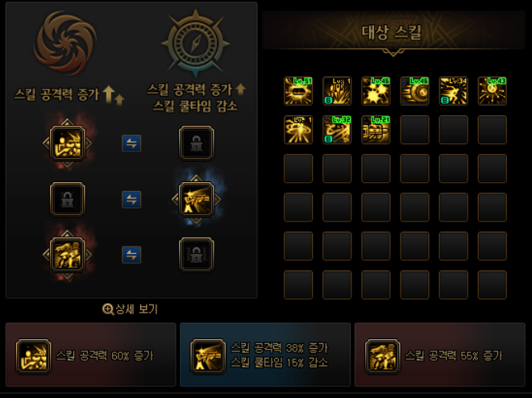The width and height of the screenshot is (532, 398).
Task: Toggle the swap arrows in the top row
Action: click(x=131, y=143)
